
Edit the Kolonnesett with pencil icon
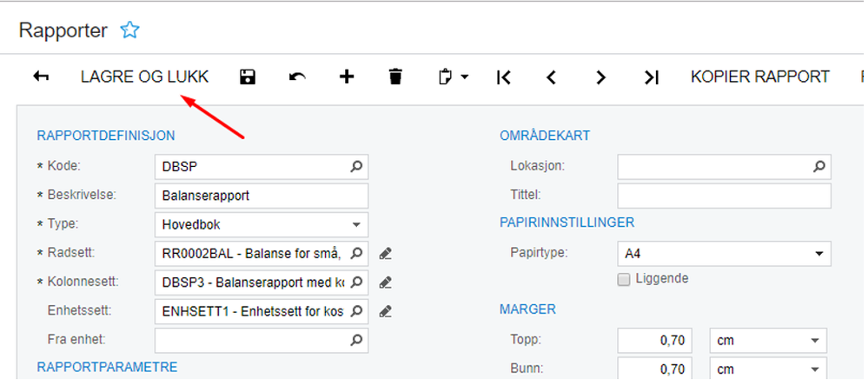(x=387, y=282)
